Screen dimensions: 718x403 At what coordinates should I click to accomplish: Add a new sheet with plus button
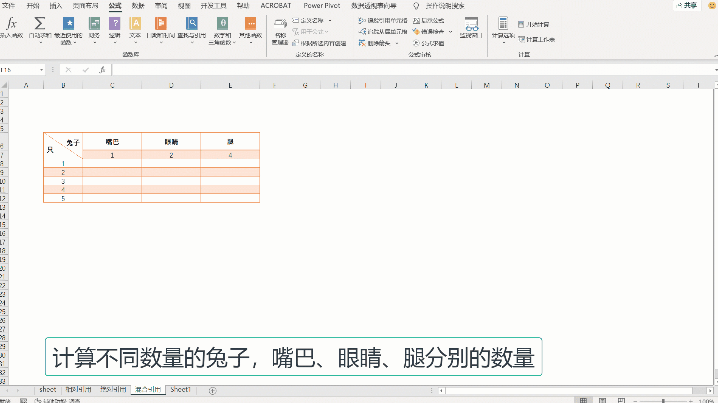click(x=212, y=391)
